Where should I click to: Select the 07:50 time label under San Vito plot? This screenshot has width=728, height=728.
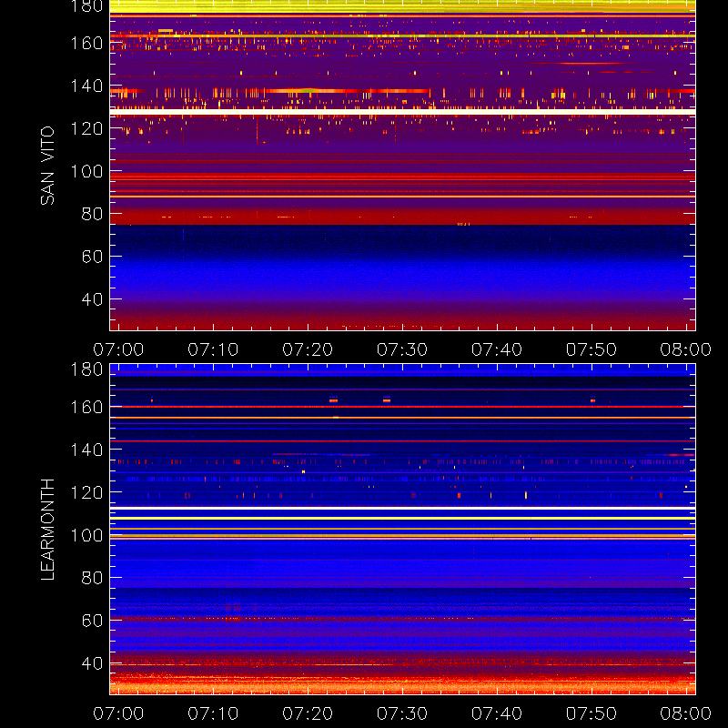pos(591,349)
